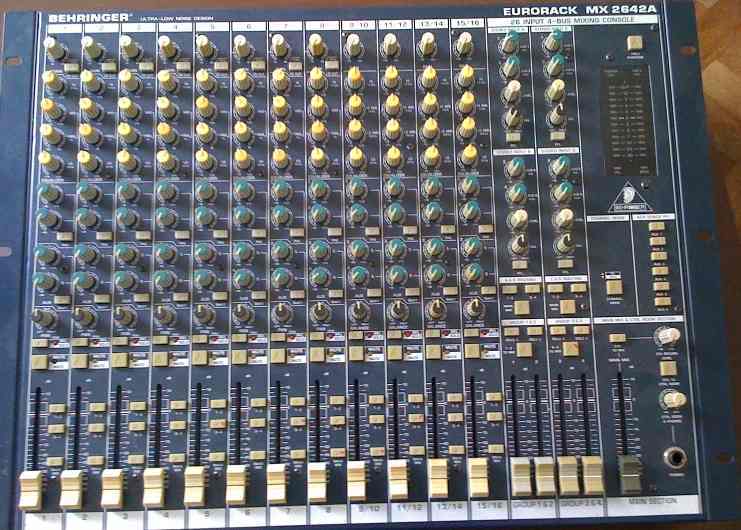Turn the white trim knob on channel 5
The height and width of the screenshot is (530, 741).
pos(204,46)
